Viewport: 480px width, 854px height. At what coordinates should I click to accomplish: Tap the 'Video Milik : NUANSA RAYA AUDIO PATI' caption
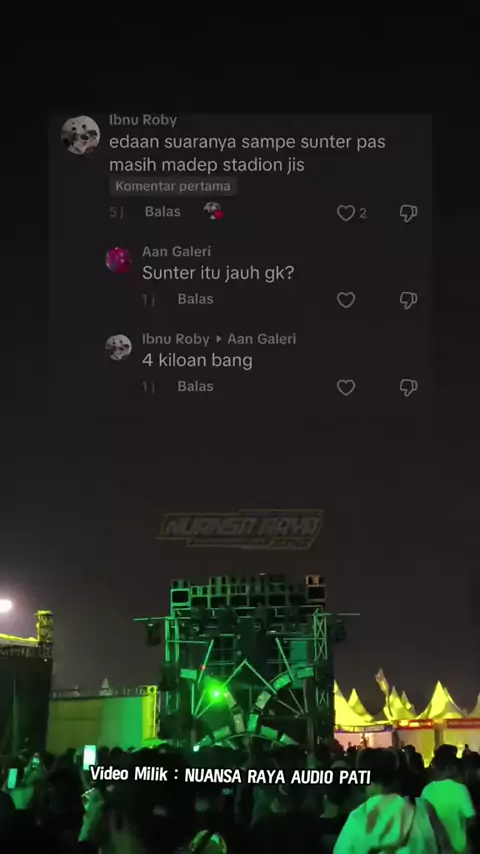point(230,776)
